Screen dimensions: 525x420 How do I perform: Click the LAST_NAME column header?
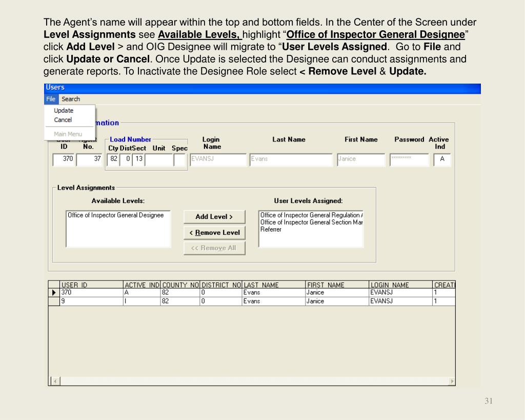coord(274,285)
